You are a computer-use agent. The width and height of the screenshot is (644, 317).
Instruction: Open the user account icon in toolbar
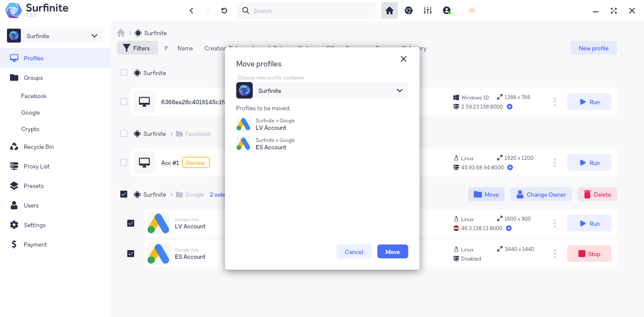(447, 10)
